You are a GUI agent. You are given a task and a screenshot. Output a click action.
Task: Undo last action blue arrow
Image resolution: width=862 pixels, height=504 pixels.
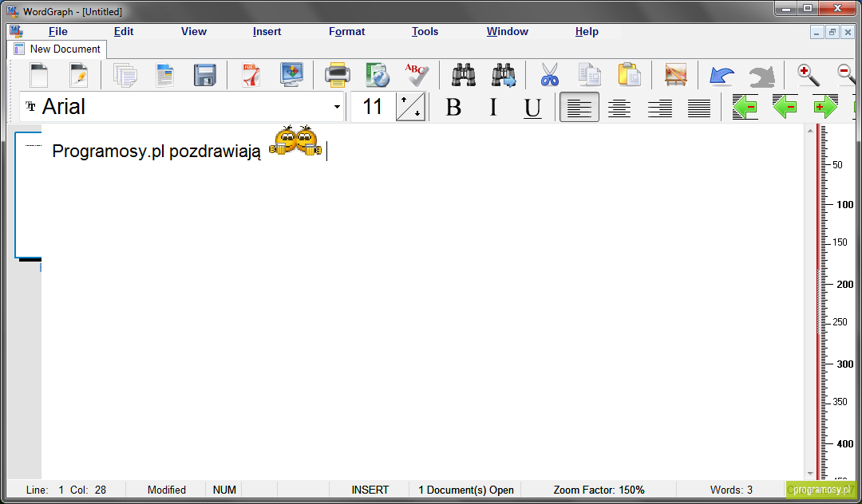pyautogui.click(x=722, y=75)
